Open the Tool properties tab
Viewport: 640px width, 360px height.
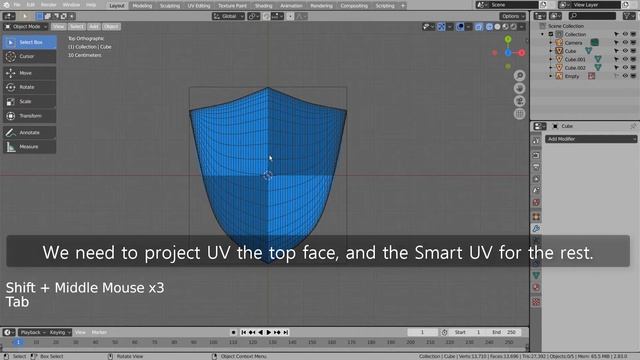536,141
